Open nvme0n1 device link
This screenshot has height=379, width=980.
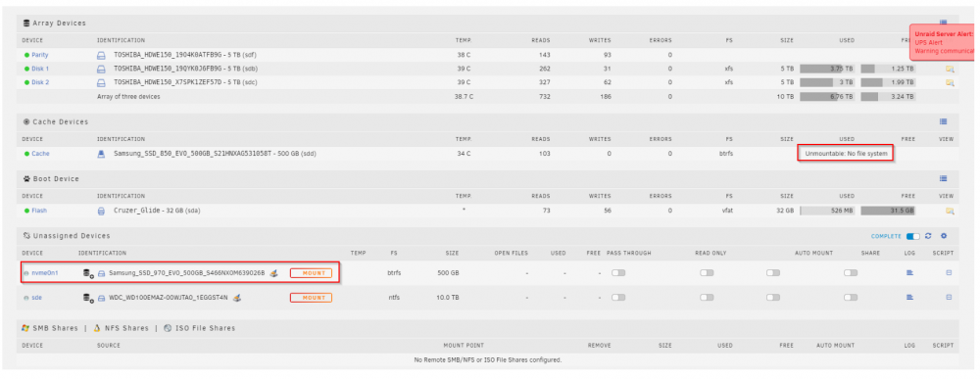tap(45, 273)
